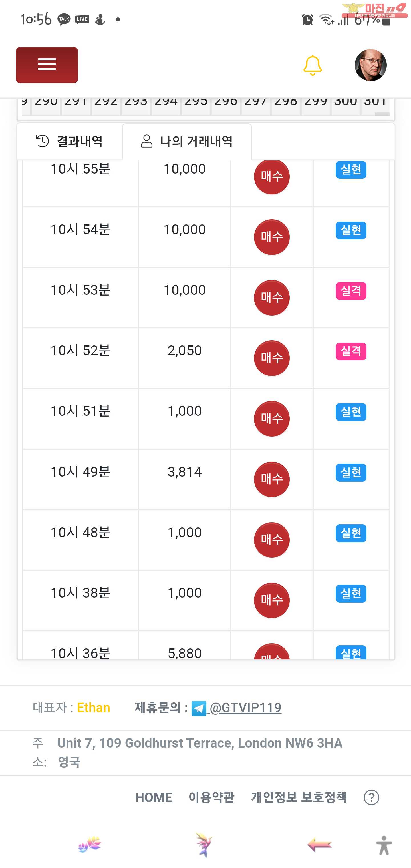Image resolution: width=411 pixels, height=868 pixels.
Task: Tap the 실격 label for 10시 53분
Action: point(351,290)
